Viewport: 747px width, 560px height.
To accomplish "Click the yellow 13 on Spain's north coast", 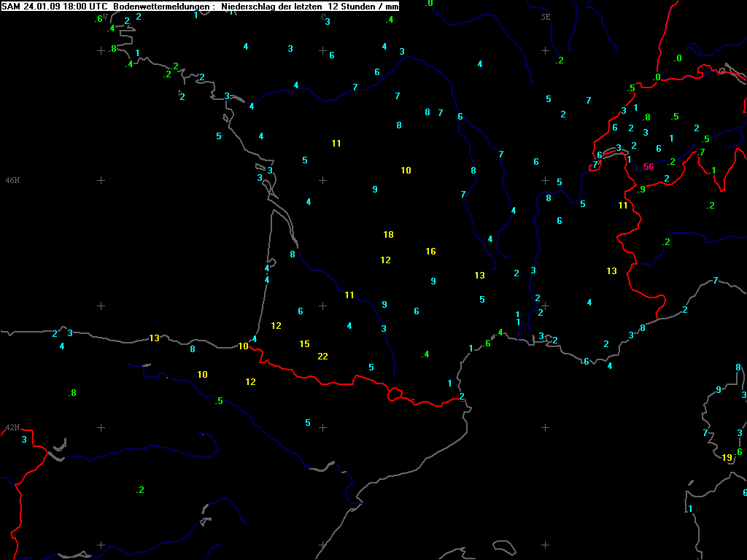I will [x=154, y=338].
